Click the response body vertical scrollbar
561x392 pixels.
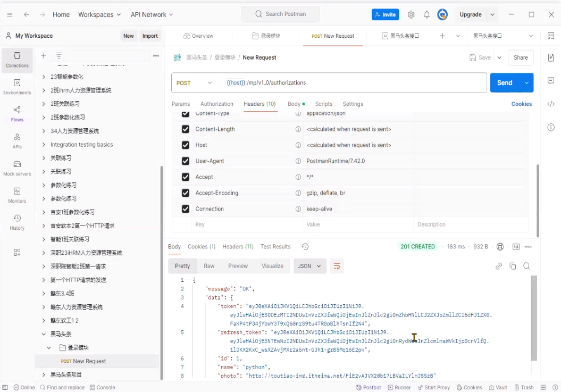pos(534,318)
